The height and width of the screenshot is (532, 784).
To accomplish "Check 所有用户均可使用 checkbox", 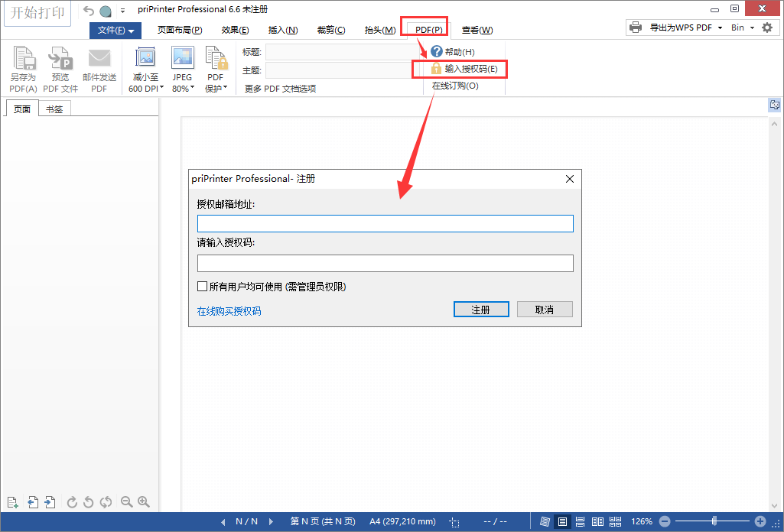I will click(202, 286).
